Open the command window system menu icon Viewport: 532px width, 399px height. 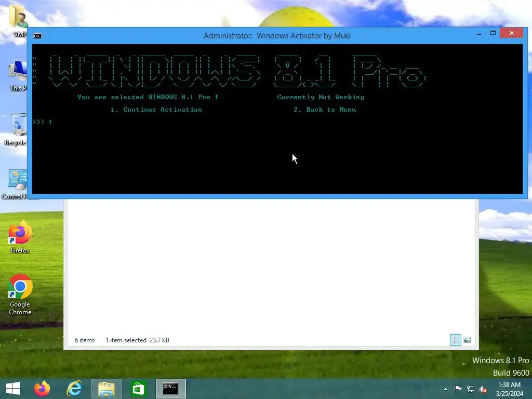click(37, 36)
